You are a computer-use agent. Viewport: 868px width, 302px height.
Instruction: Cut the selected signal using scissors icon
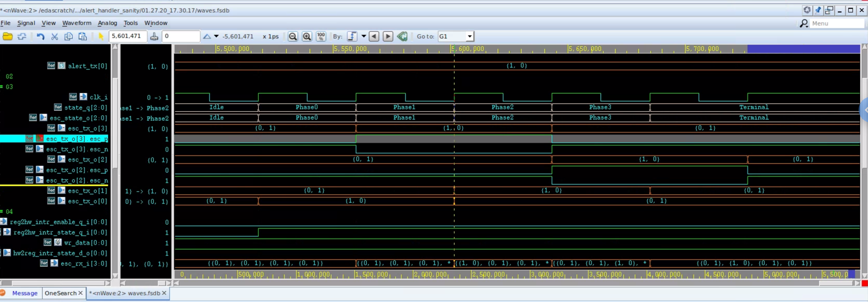55,36
